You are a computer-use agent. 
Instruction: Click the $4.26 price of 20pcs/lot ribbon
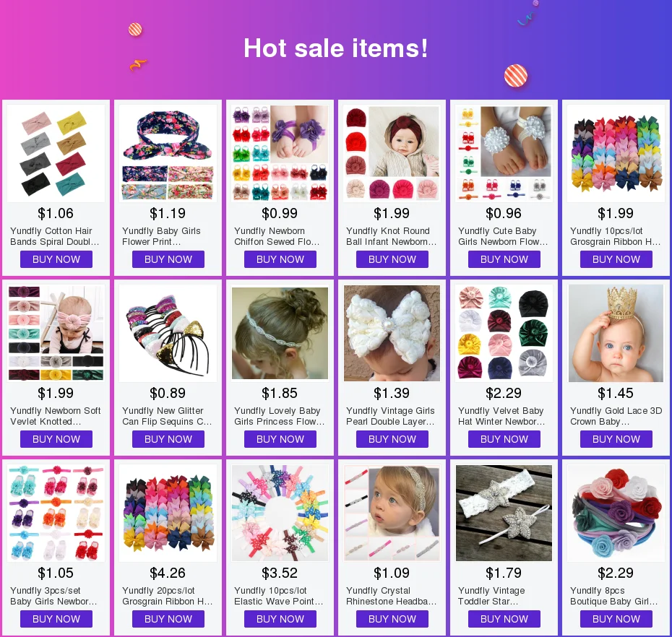coord(168,573)
